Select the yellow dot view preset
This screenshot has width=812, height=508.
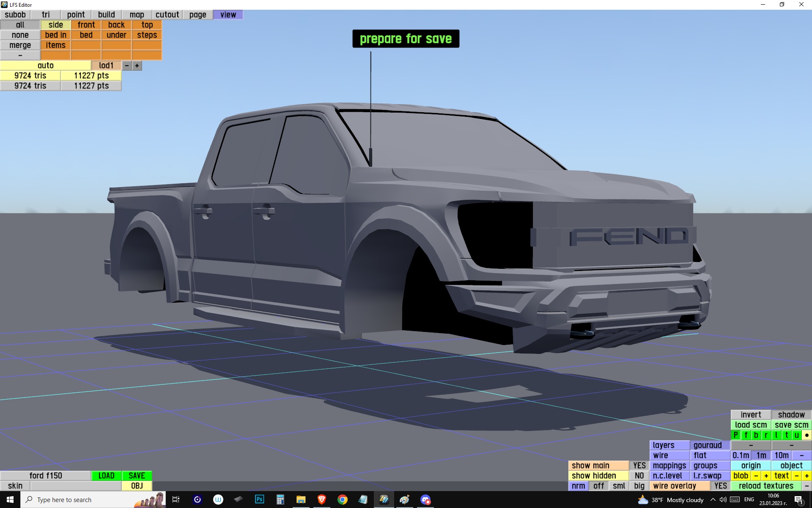(807, 435)
